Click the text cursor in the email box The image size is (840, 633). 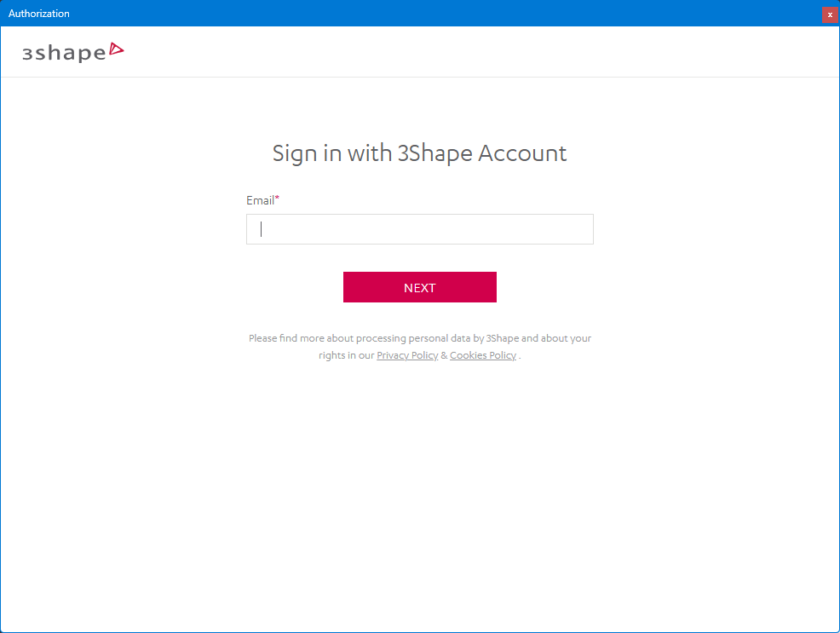261,228
